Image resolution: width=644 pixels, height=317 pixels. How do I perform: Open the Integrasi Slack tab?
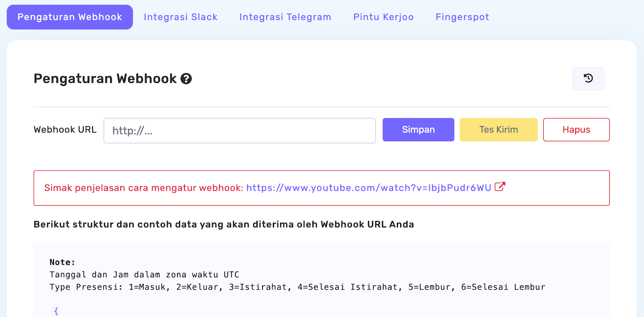click(x=180, y=17)
